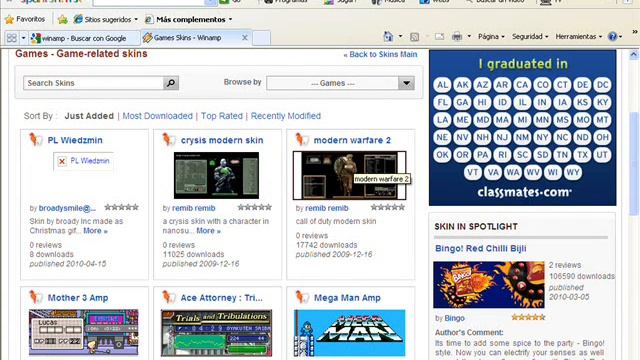Open the Mega Man skin thumbnail
640x360 pixels.
349,333
